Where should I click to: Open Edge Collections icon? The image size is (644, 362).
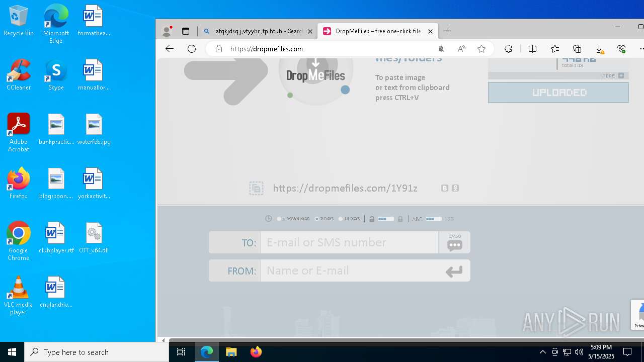click(x=577, y=49)
